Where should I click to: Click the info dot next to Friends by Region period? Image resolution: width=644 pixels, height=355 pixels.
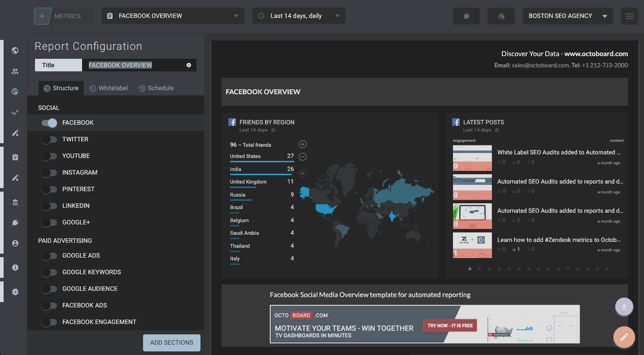(x=273, y=130)
